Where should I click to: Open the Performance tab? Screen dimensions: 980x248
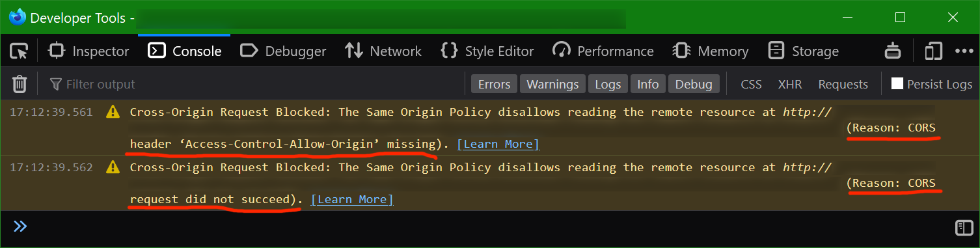click(x=603, y=51)
